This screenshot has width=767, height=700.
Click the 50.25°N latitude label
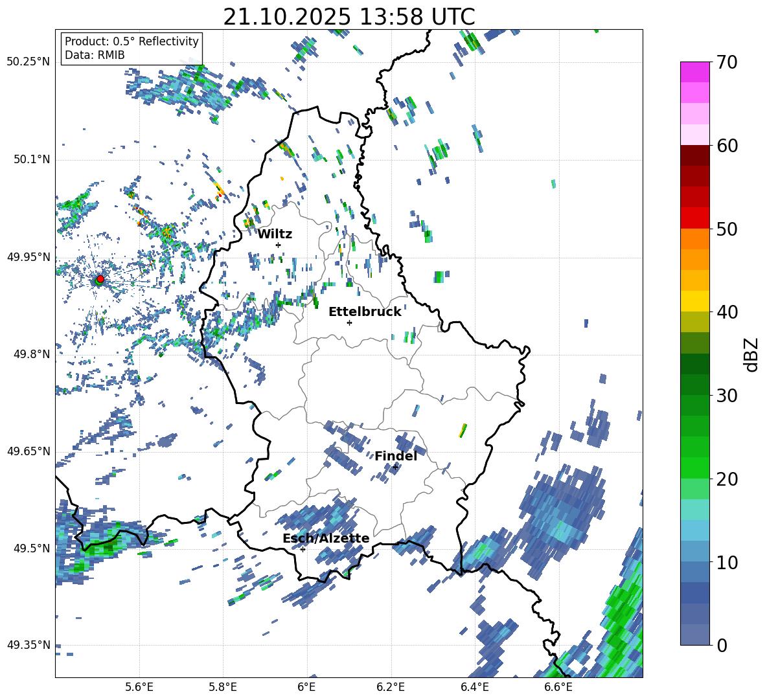pyautogui.click(x=28, y=62)
